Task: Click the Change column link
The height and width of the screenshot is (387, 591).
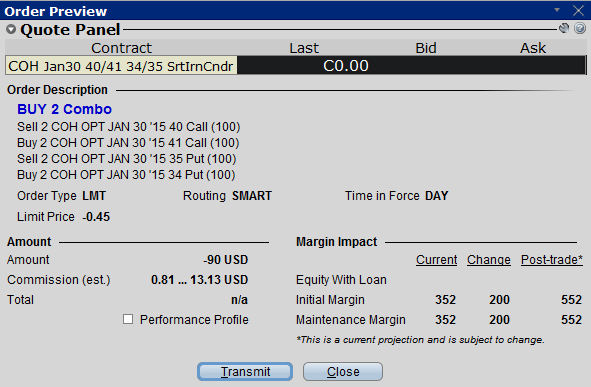Action: [489, 260]
